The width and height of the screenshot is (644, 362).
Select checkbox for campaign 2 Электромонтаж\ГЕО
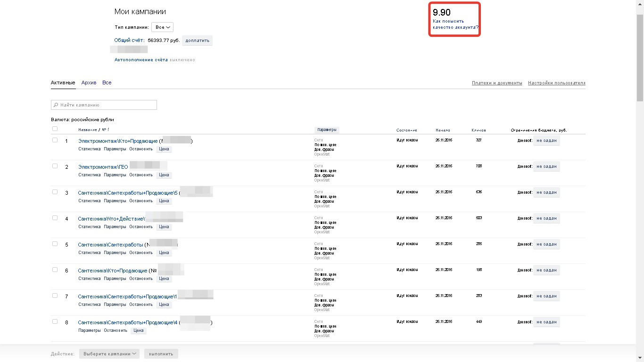tap(55, 166)
